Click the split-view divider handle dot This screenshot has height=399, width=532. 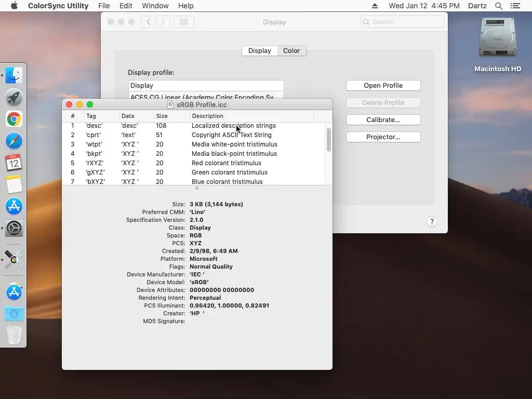pos(197,188)
